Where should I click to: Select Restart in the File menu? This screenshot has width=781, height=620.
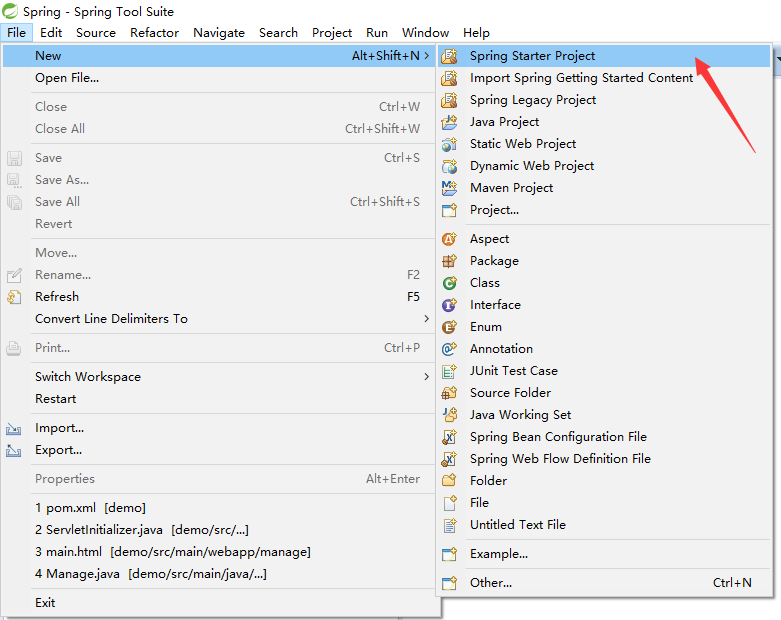point(219,399)
